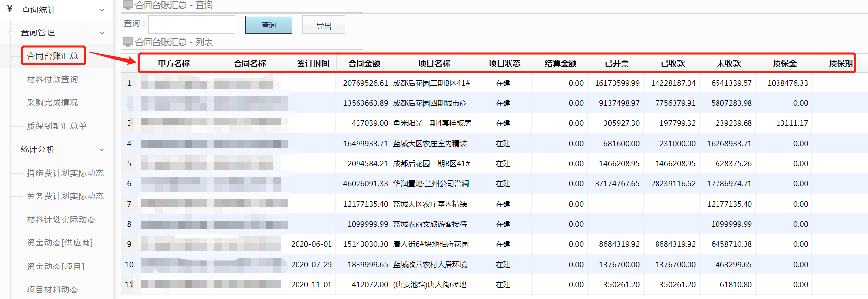
Task: Focus the 查询 search input field
Action: pyautogui.click(x=191, y=25)
